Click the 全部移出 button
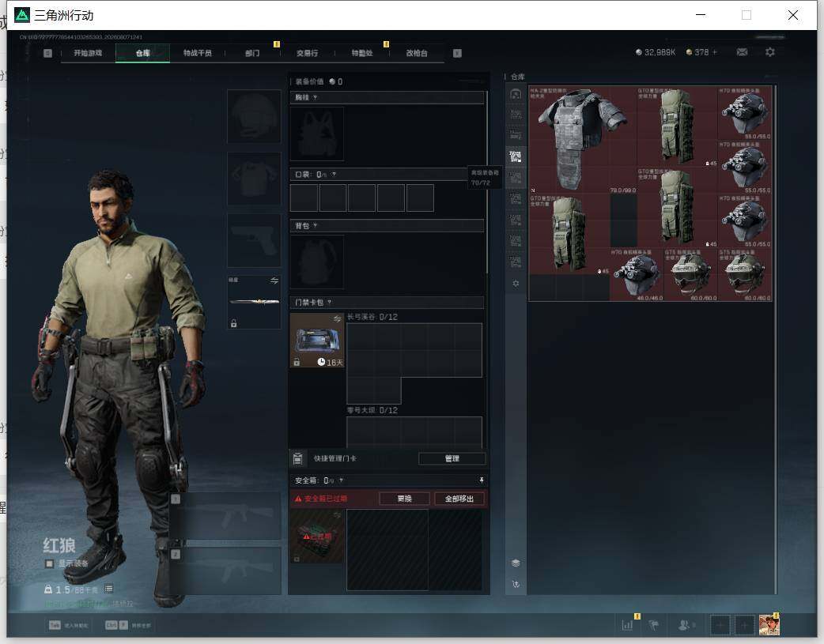824x644 pixels. pyautogui.click(x=459, y=499)
